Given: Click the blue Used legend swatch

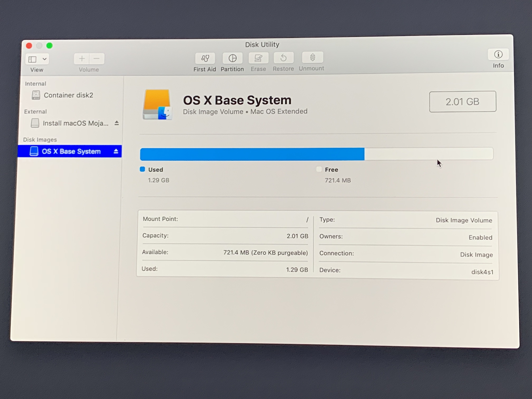Looking at the screenshot, I should [x=142, y=169].
